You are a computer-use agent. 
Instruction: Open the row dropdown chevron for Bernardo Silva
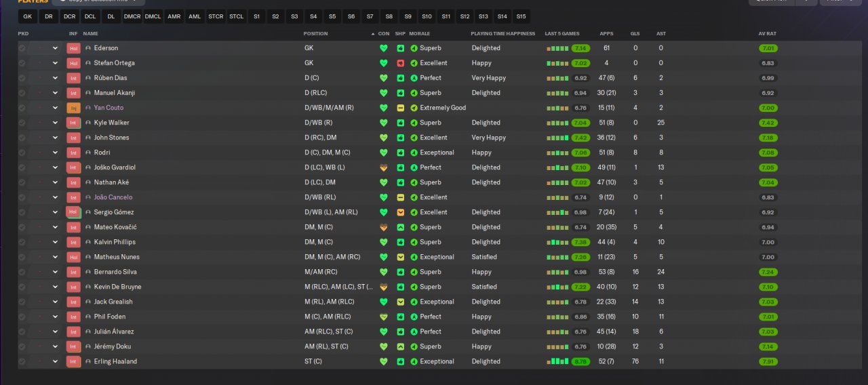click(x=55, y=272)
